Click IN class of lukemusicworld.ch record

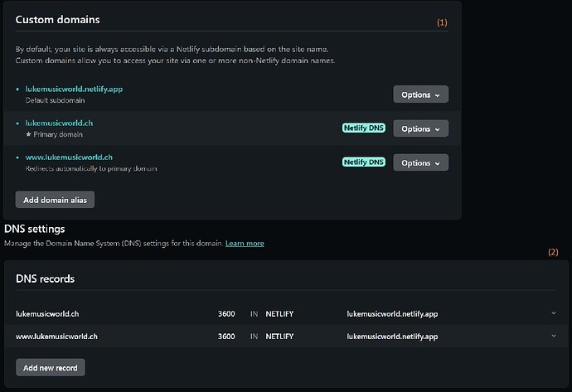tap(254, 314)
